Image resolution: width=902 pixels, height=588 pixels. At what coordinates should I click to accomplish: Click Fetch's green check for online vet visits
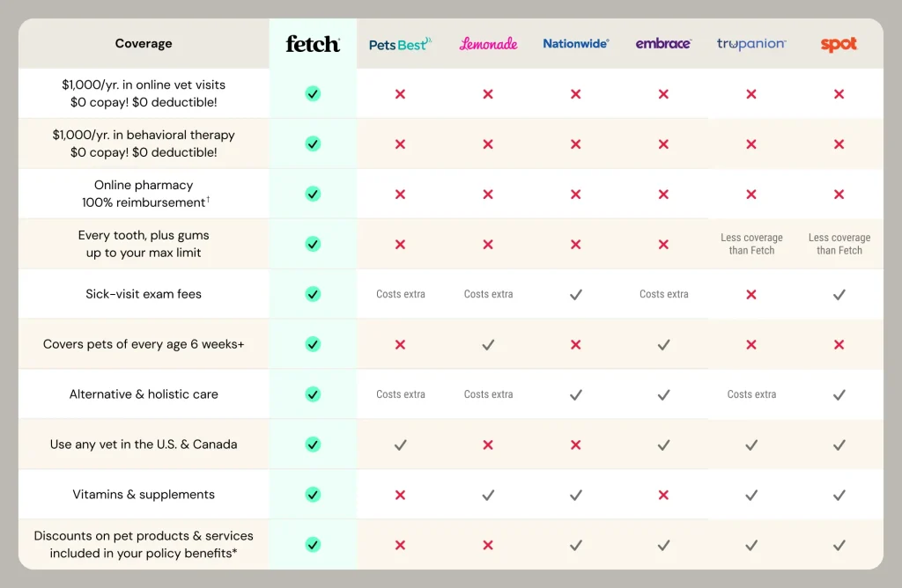point(313,93)
